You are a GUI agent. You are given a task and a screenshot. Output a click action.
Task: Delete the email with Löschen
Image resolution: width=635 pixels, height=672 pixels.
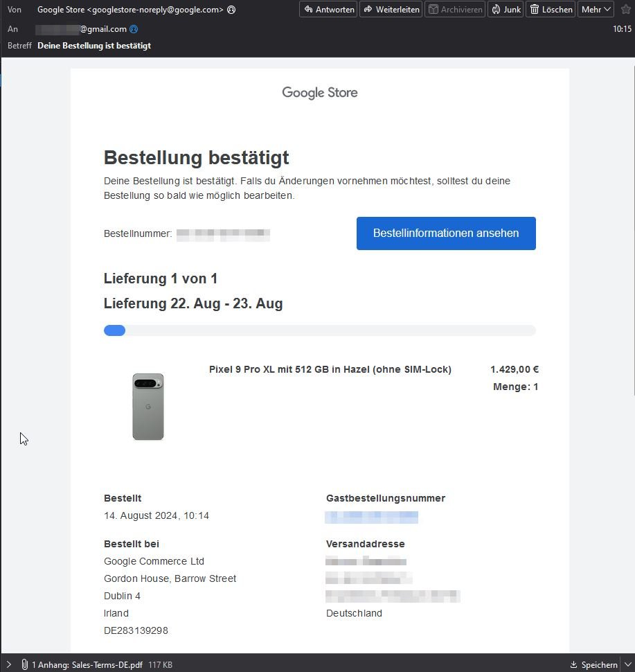(551, 10)
